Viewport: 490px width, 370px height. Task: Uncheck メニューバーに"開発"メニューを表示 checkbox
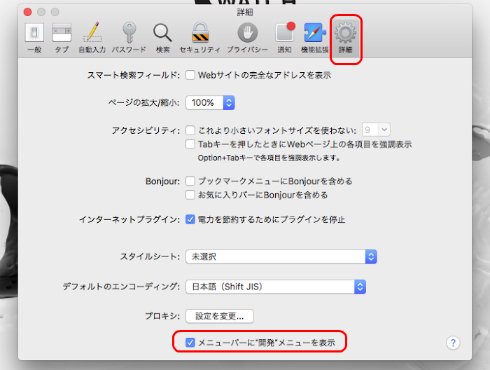click(x=190, y=342)
